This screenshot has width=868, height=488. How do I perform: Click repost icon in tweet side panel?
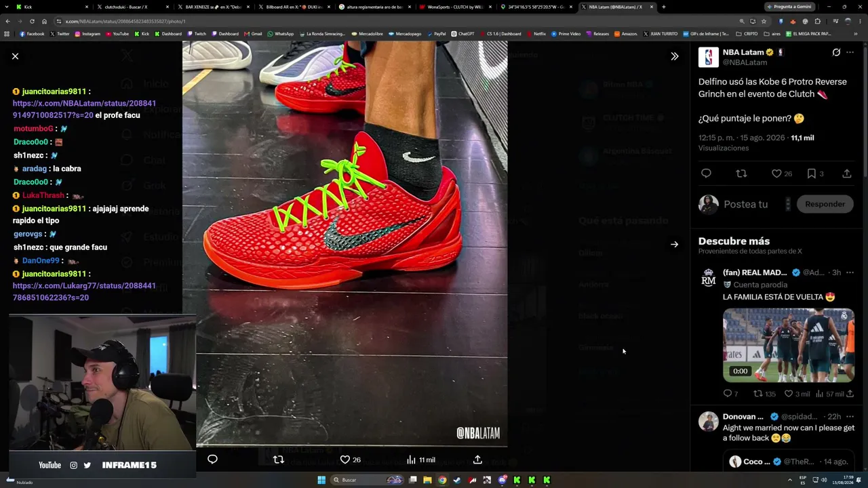(741, 174)
